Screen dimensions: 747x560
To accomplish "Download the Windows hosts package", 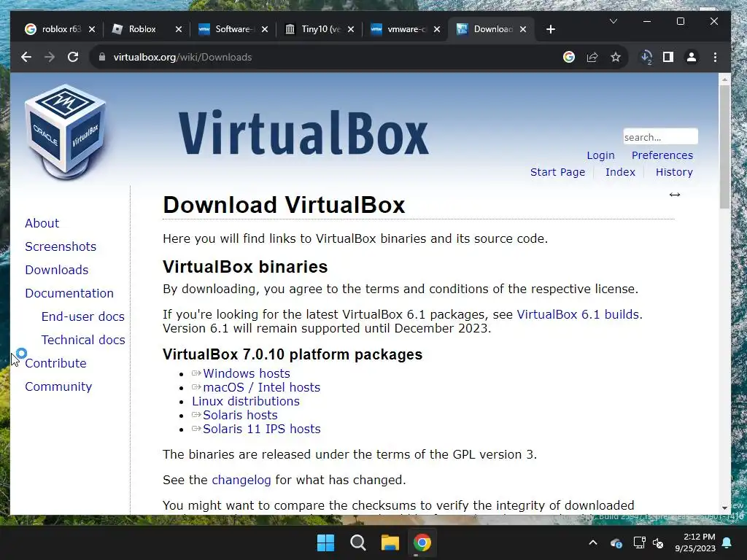I will tap(247, 374).
